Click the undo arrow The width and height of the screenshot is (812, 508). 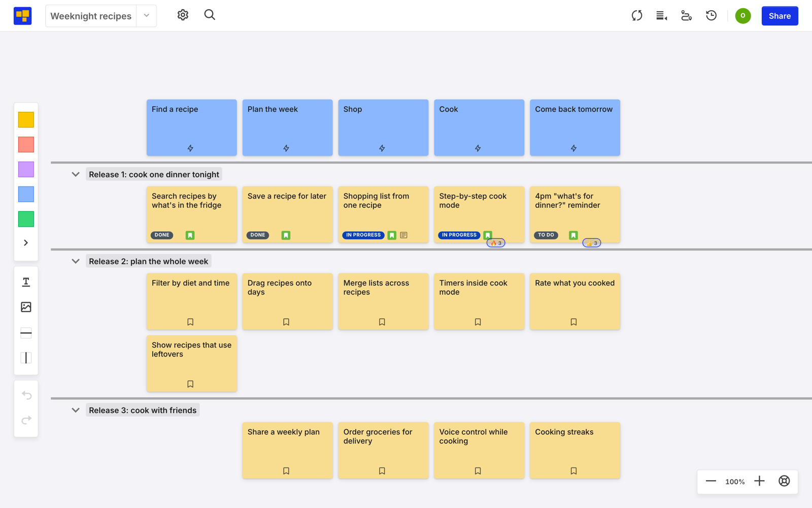[x=26, y=395]
